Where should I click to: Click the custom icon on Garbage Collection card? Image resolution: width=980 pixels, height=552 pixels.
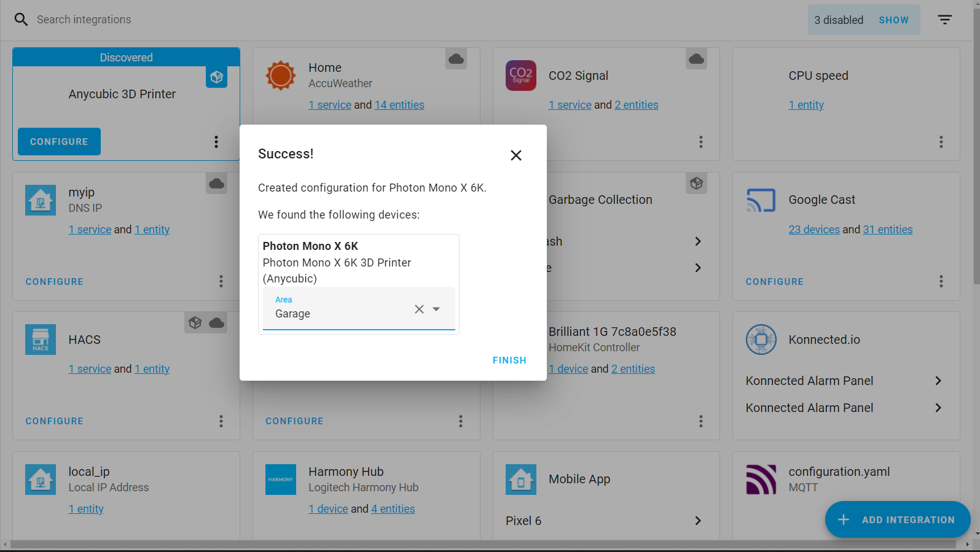696,184
